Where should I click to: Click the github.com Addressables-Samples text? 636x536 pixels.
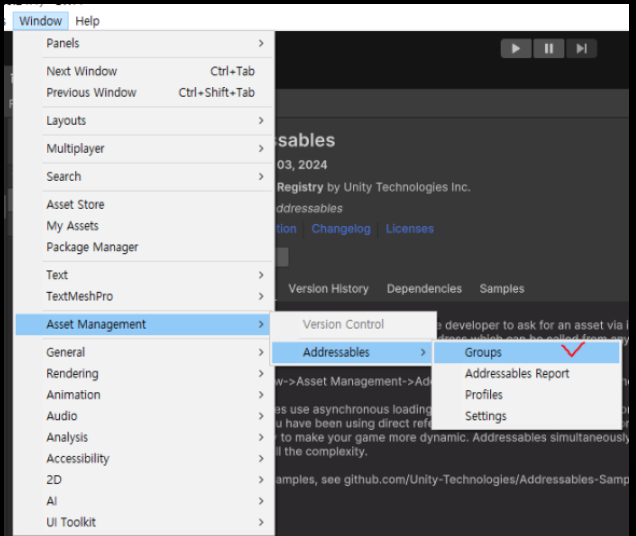coord(486,480)
